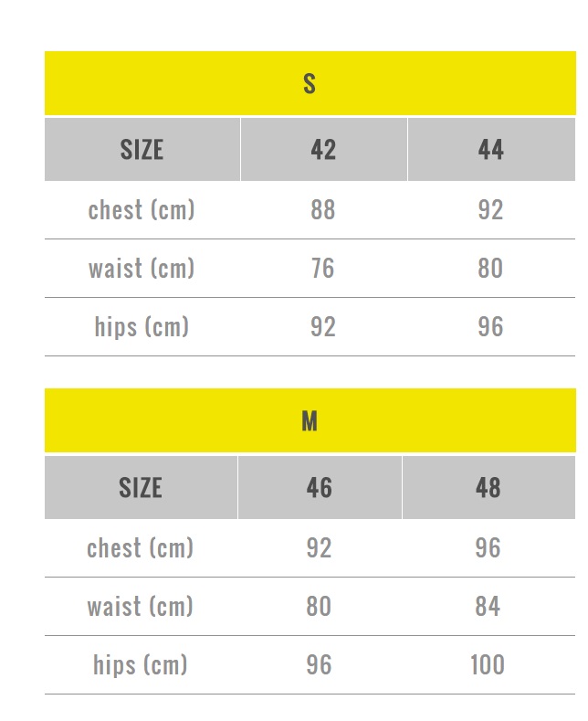
Task: Select chest (cm) row label in M table
Action: click(x=141, y=548)
